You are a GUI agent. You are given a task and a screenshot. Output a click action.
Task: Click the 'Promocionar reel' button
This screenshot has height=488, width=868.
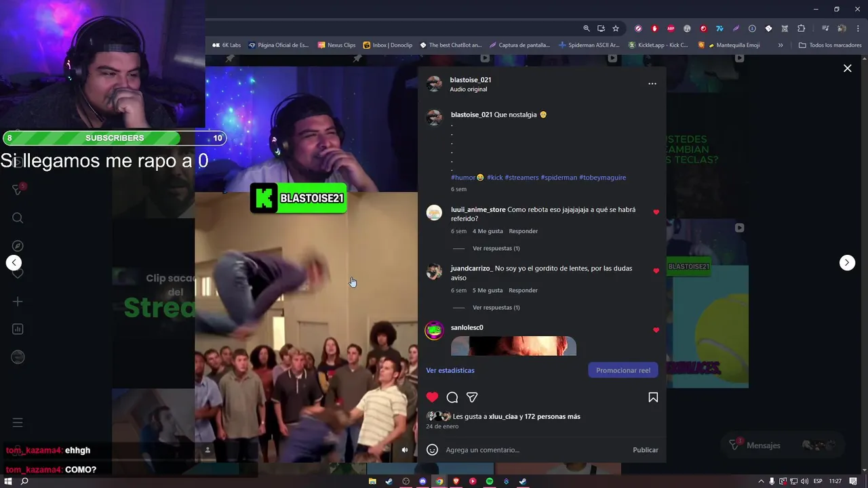point(623,370)
